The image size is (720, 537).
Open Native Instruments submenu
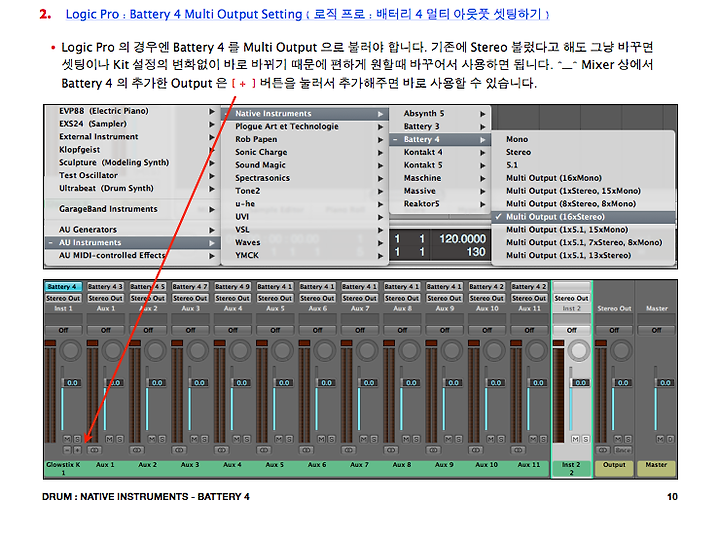click(305, 113)
